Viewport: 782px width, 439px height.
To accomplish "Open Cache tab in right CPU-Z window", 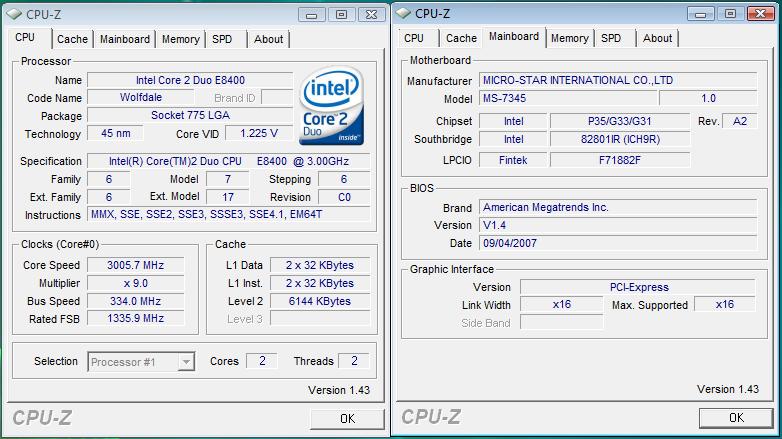I will 461,38.
